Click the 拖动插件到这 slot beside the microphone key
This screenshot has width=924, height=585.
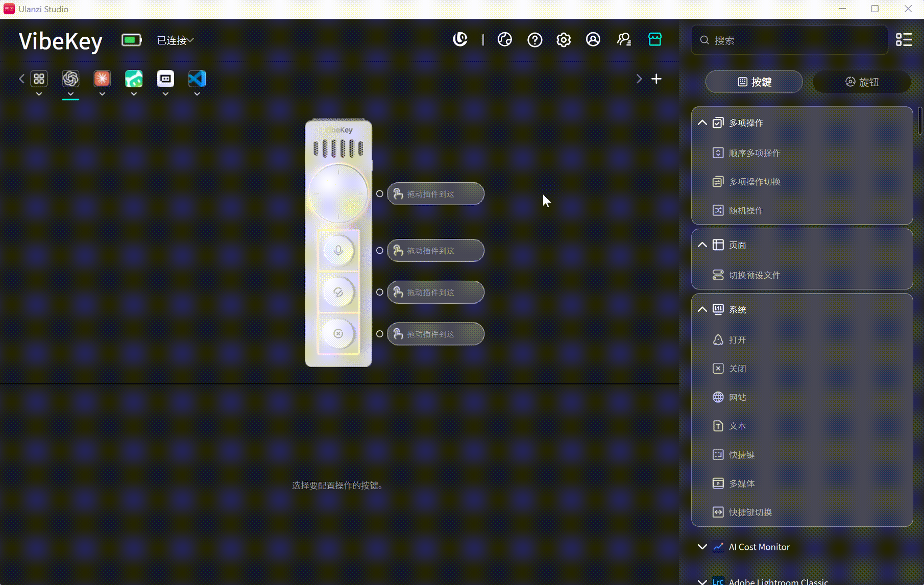pyautogui.click(x=435, y=251)
